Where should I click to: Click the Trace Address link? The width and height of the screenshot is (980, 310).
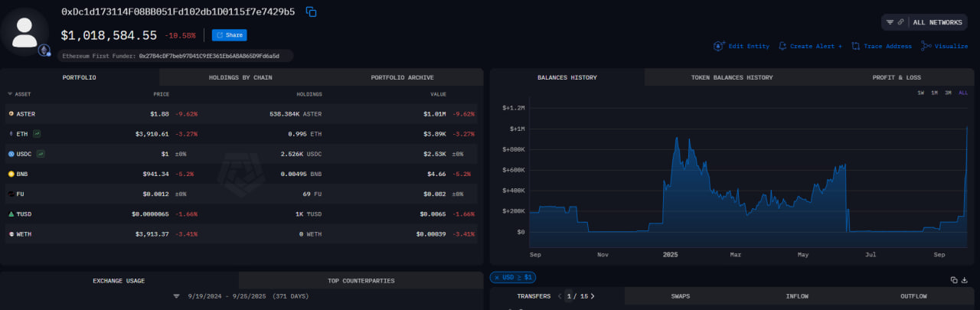881,46
